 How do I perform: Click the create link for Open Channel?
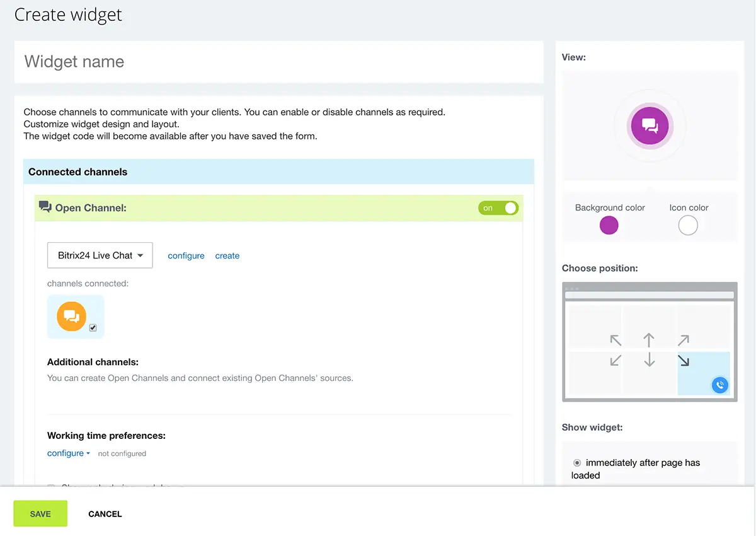click(227, 256)
